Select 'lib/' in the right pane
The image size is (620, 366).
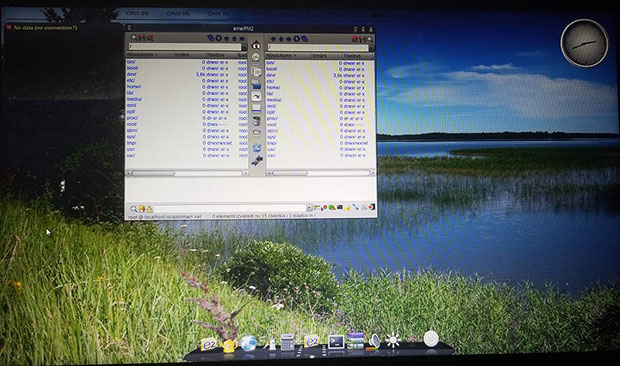tap(270, 94)
